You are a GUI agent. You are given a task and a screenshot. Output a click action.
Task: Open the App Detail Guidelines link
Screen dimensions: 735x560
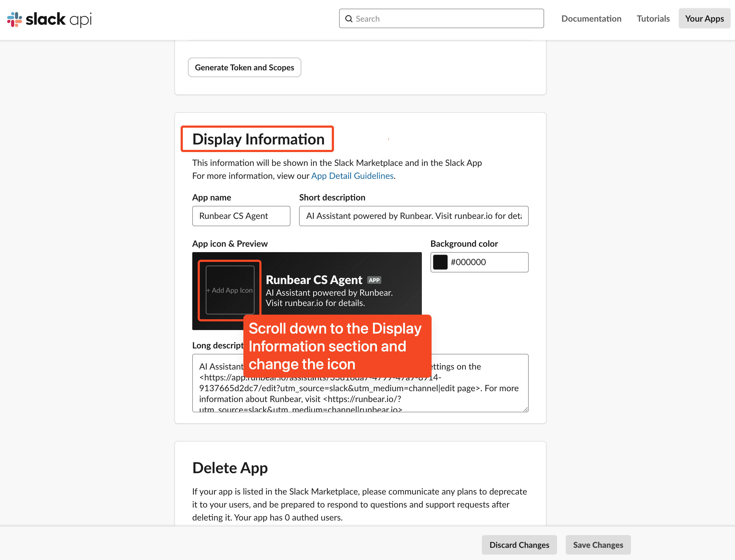(352, 176)
